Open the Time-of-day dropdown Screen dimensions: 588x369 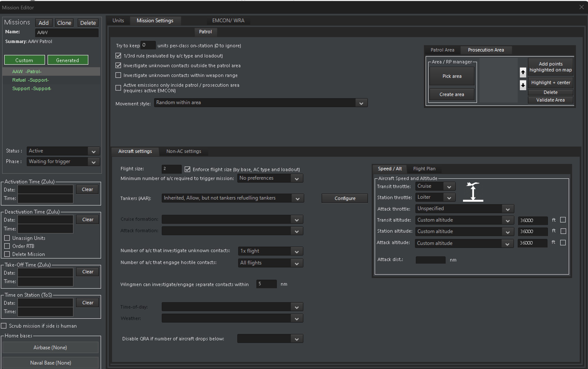tap(232, 307)
